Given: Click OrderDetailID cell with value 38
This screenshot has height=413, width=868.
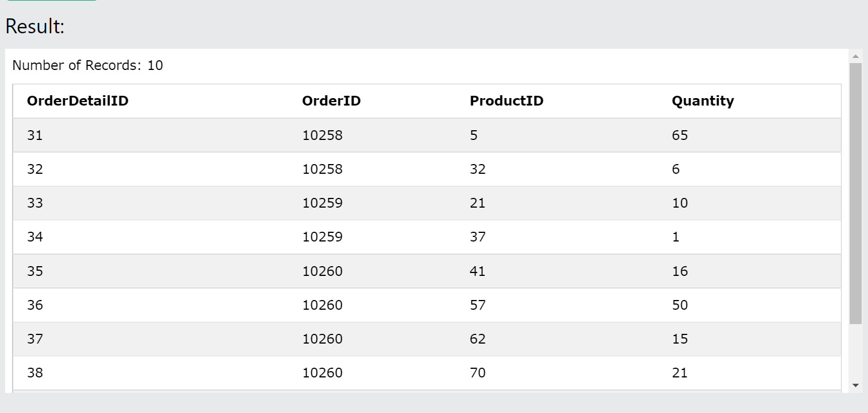Looking at the screenshot, I should (35, 373).
